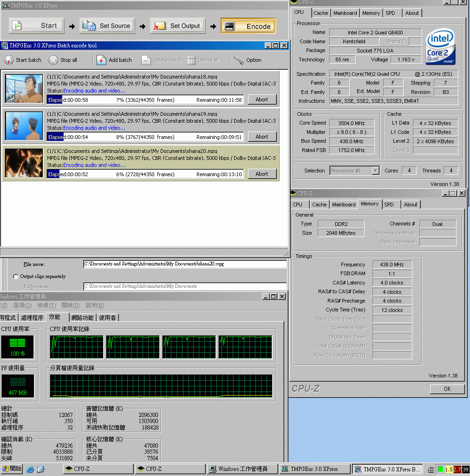Switch to second CPU-Z taskbar button
Image resolution: width=470 pixels, height=476 pixels.
coord(170,469)
